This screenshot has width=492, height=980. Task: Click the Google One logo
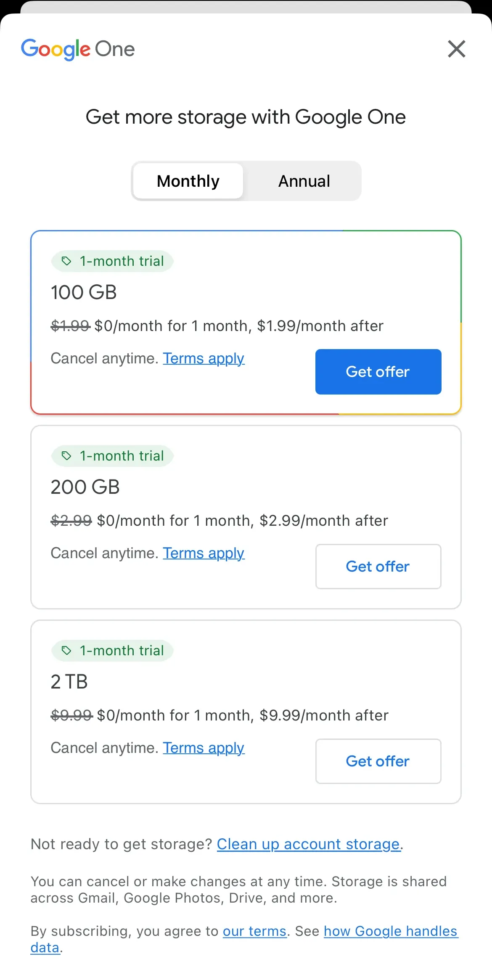click(x=78, y=48)
